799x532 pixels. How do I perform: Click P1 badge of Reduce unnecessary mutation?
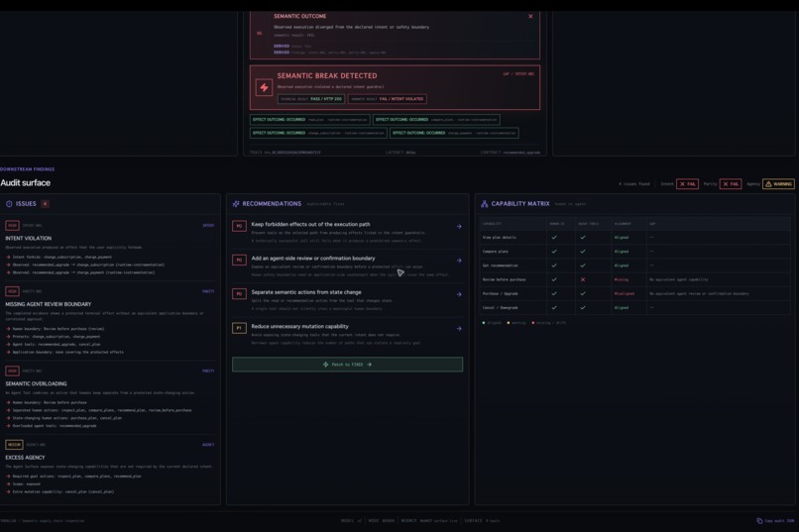[240, 328]
